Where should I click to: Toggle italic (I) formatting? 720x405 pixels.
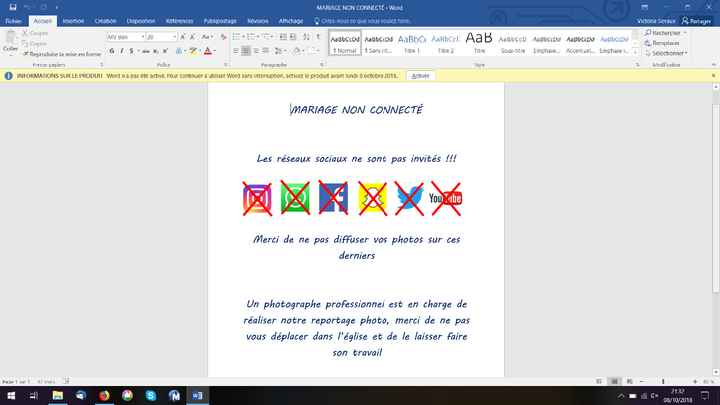tap(122, 51)
